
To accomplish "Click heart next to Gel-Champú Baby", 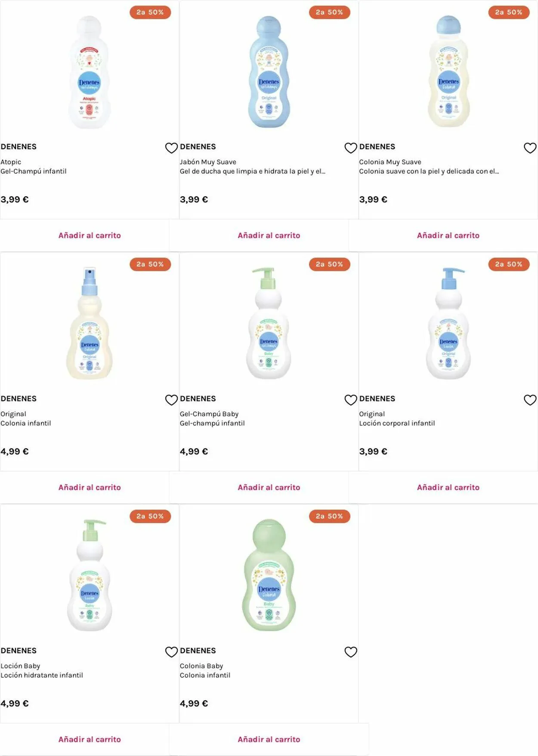I will 351,400.
